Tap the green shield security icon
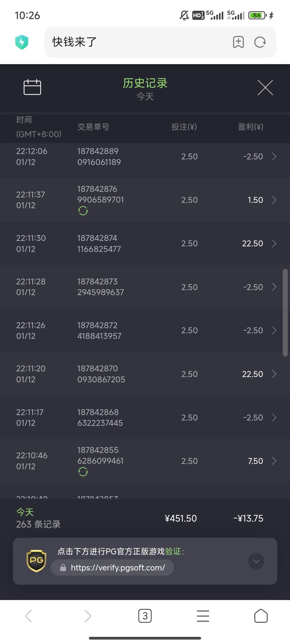Screen dimensions: 290x644 (x=22, y=42)
